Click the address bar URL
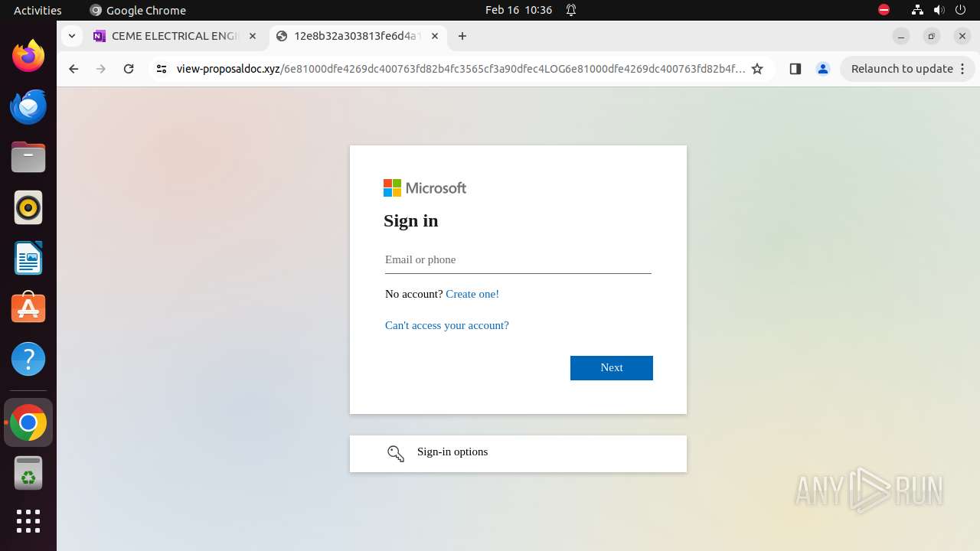 [460, 69]
